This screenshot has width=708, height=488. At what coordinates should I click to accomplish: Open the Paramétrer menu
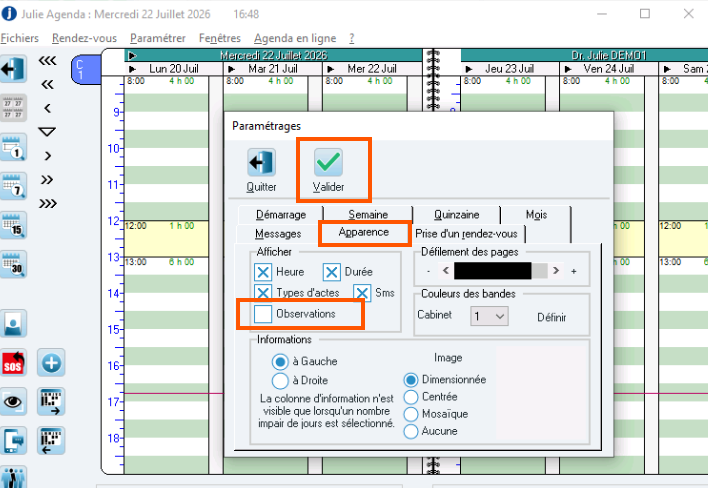(158, 38)
